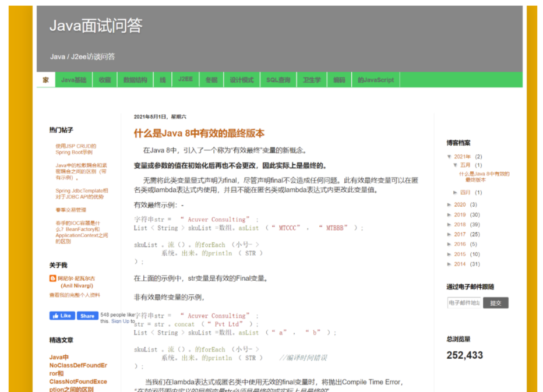Expand the 2014 archive triangle
Viewport: 543px width, 392px height.
pyautogui.click(x=449, y=264)
